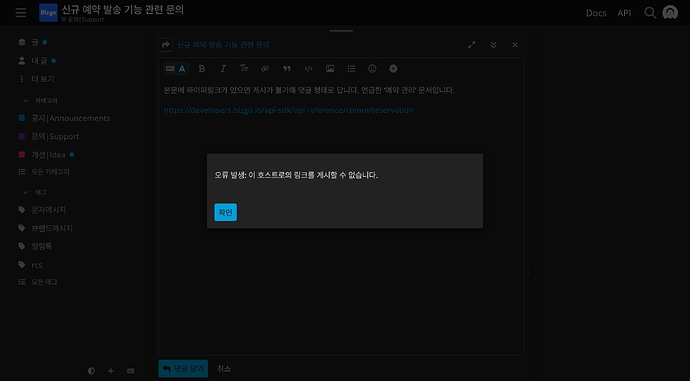Minimize the composer with double-chevron icon

point(493,45)
